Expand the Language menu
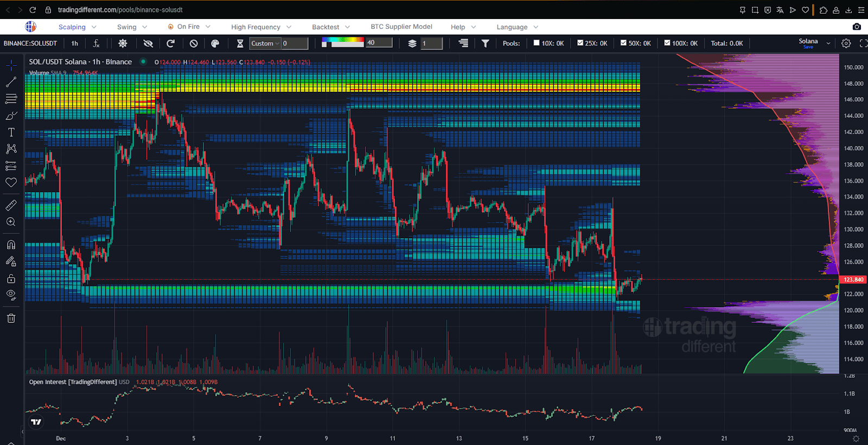Screen dimensions: 868x445 pos(518,27)
